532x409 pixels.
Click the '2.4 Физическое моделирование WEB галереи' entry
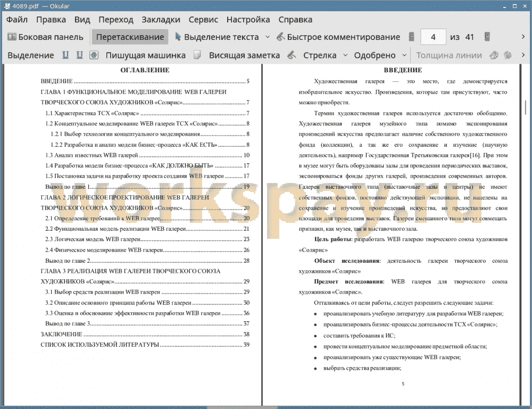click(x=147, y=250)
